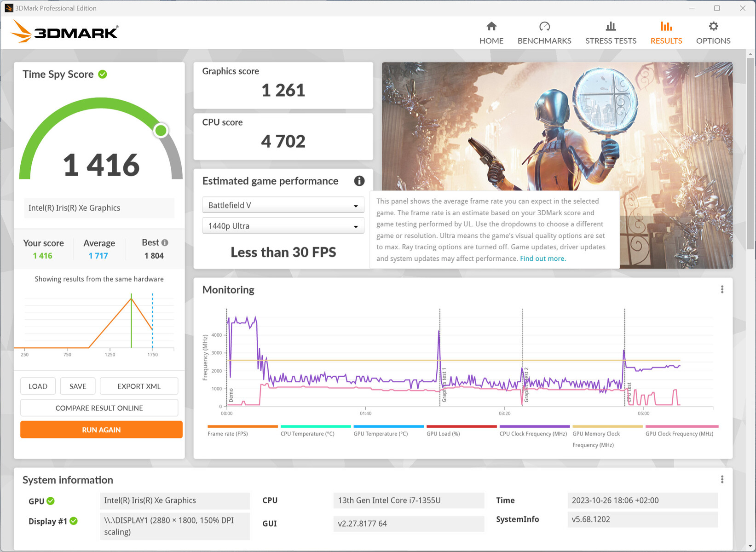Click the info icon next to Estimated game performance
The width and height of the screenshot is (756, 552).
[x=359, y=181]
